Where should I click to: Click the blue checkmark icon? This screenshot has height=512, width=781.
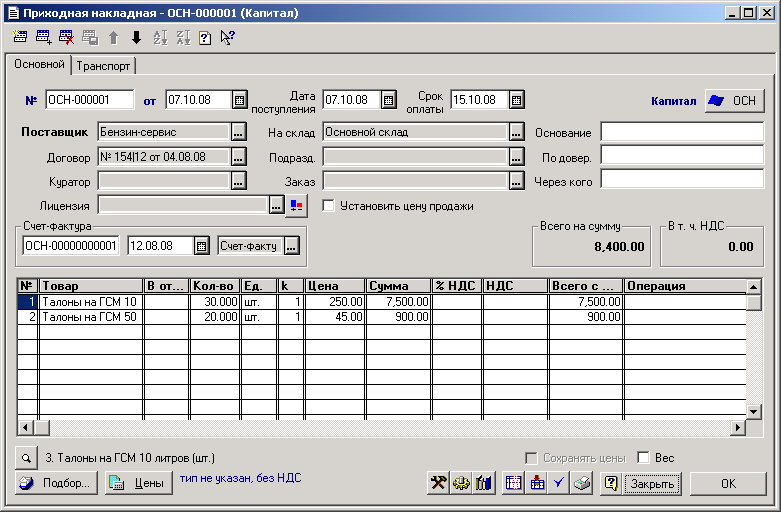pos(560,483)
